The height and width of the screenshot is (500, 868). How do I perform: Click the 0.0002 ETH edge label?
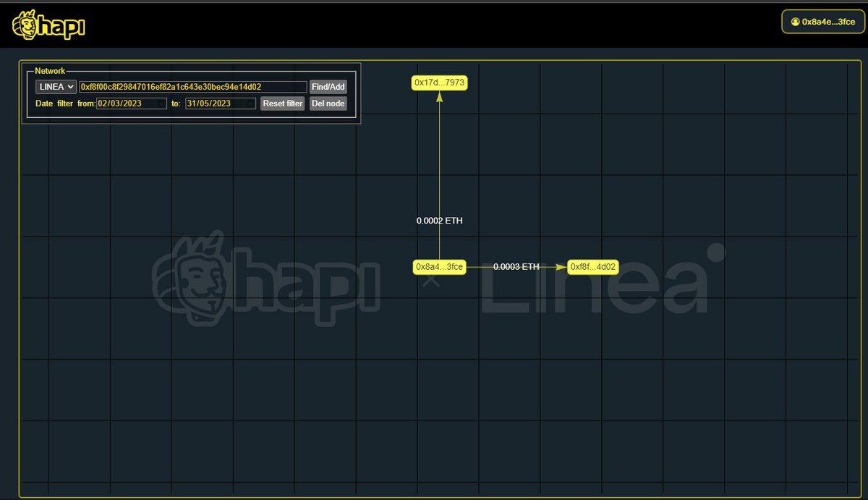point(440,221)
